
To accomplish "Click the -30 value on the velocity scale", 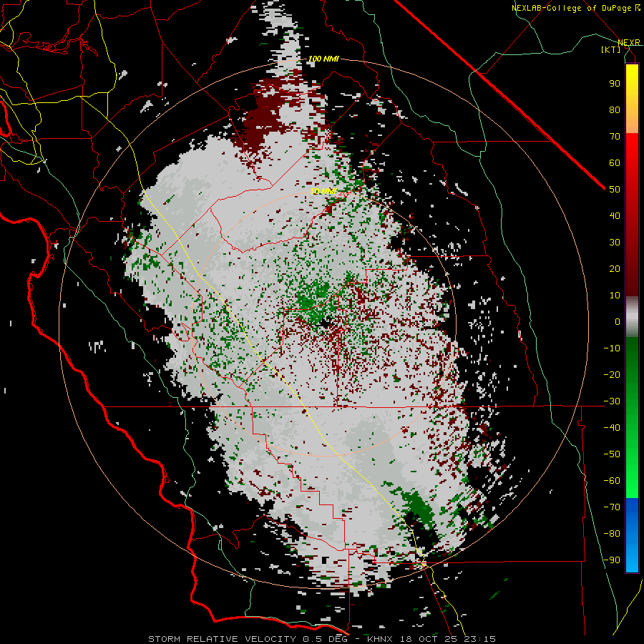I will click(x=612, y=401).
